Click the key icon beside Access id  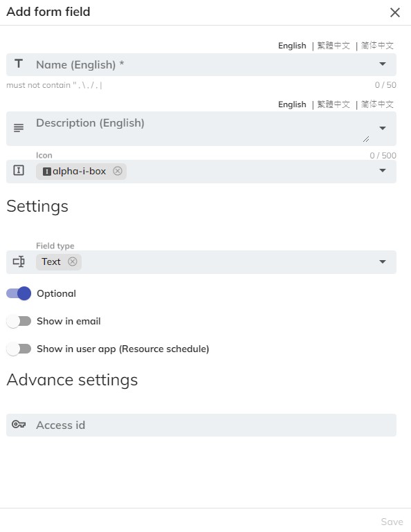tap(19, 425)
